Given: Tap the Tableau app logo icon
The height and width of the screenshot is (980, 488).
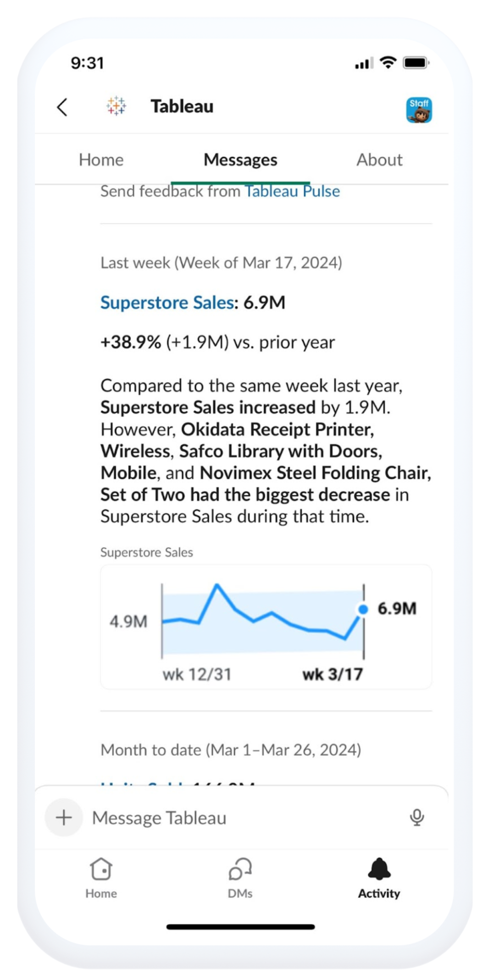Looking at the screenshot, I should [x=116, y=106].
